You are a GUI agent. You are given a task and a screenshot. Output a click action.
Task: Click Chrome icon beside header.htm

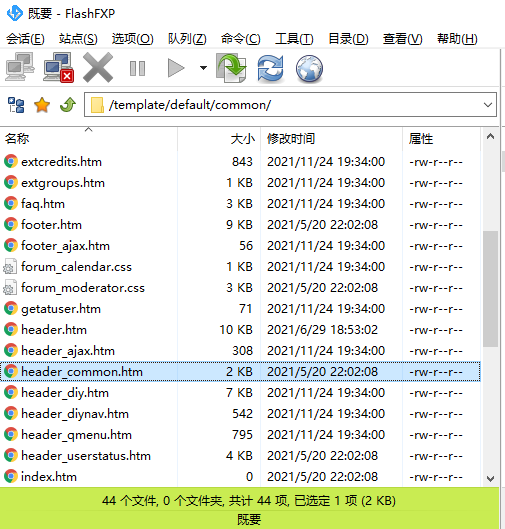click(x=11, y=330)
